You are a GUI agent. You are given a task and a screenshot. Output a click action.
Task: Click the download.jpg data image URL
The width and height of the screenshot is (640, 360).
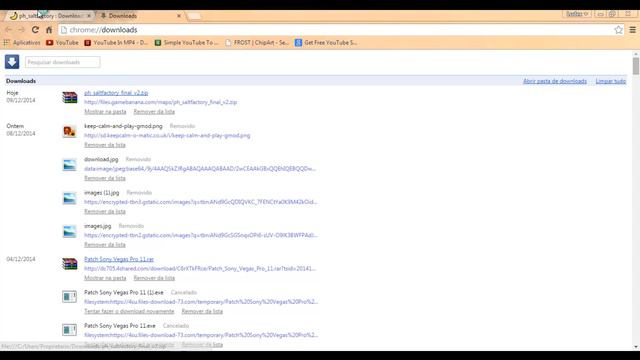200,169
